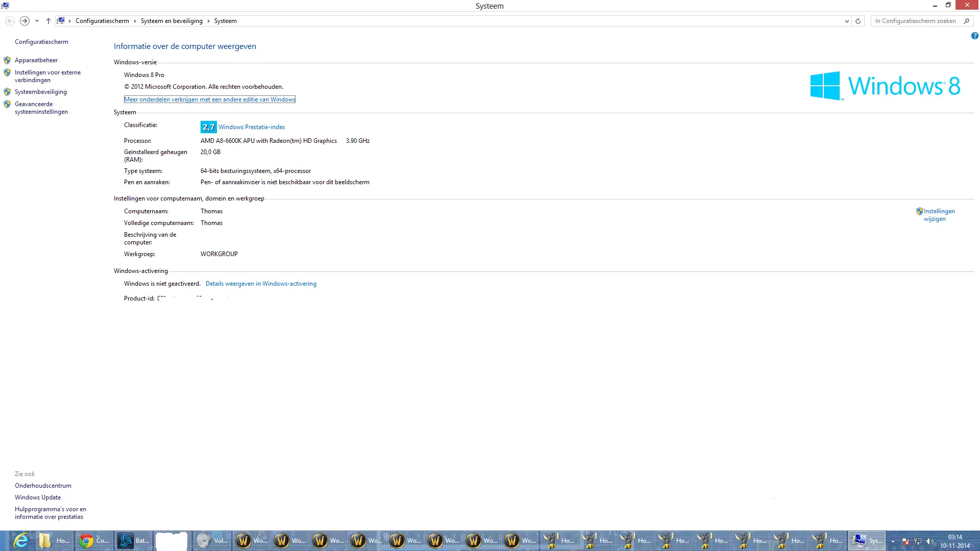Open Systeembeveiliging from the sidebar

41,92
